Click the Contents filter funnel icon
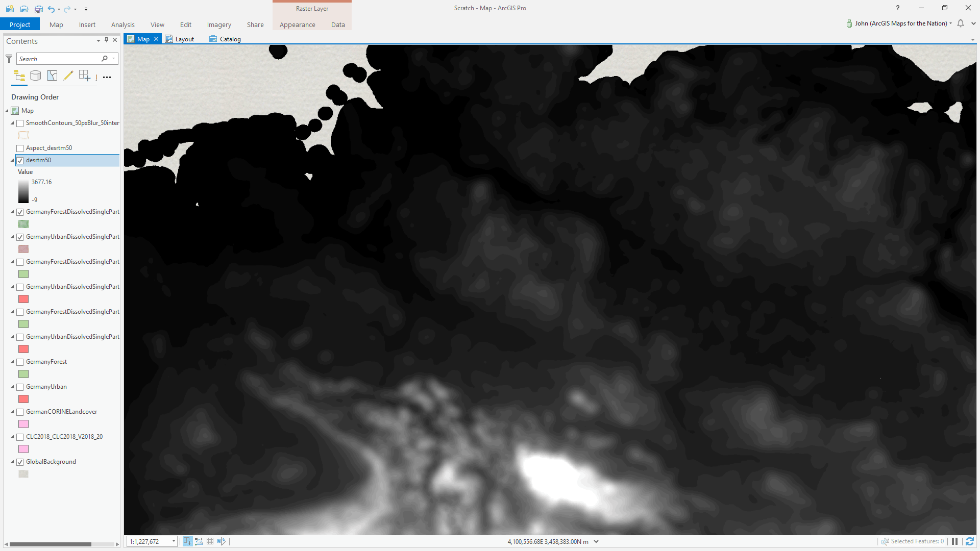Image resolution: width=980 pixels, height=551 pixels. pyautogui.click(x=9, y=59)
